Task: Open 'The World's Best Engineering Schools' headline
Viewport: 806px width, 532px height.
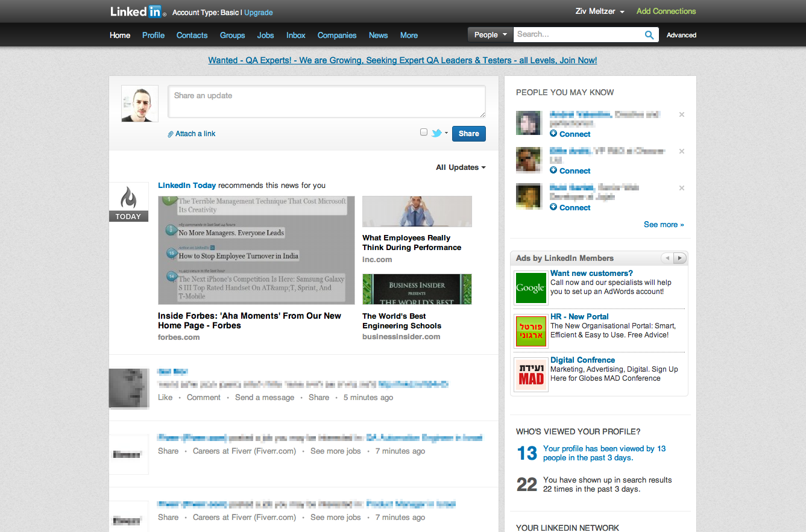Action: tap(401, 321)
